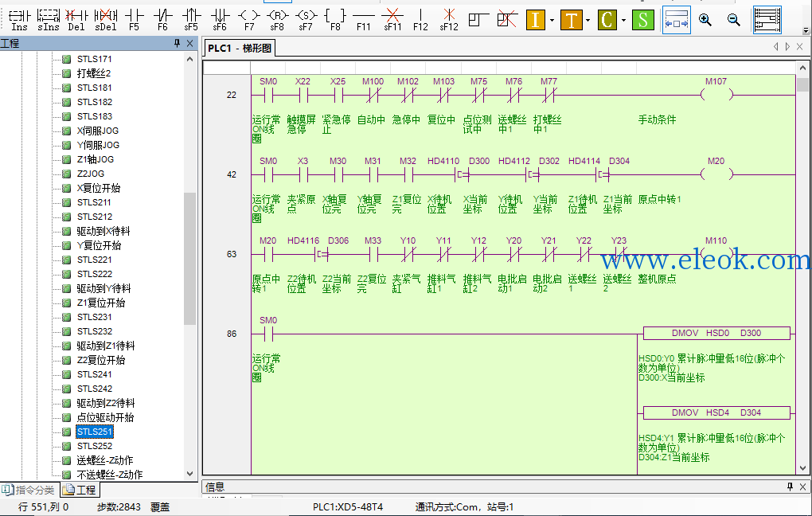The width and height of the screenshot is (812, 516).
Task: Click the Del delete node tool
Action: tap(76, 20)
